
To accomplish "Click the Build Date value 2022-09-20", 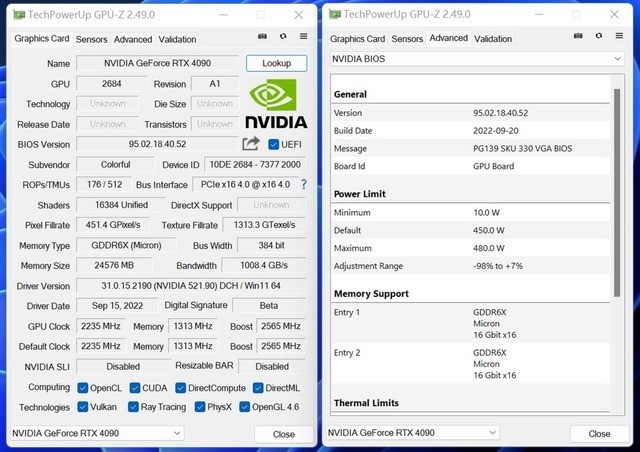I will point(496,131).
